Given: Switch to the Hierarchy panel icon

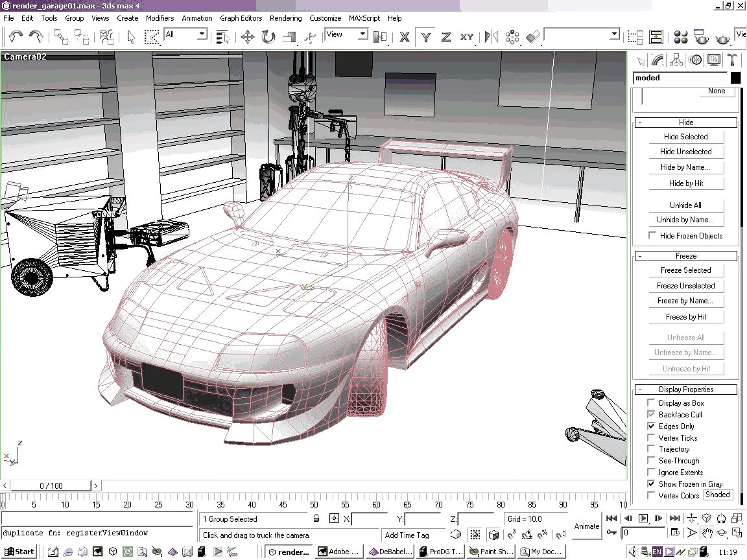Looking at the screenshot, I should pos(676,60).
